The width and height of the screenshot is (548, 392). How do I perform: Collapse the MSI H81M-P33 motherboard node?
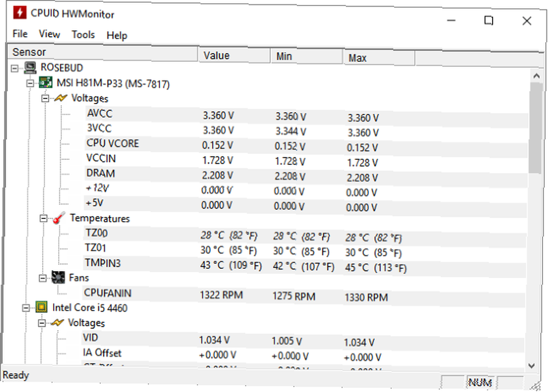(30, 83)
